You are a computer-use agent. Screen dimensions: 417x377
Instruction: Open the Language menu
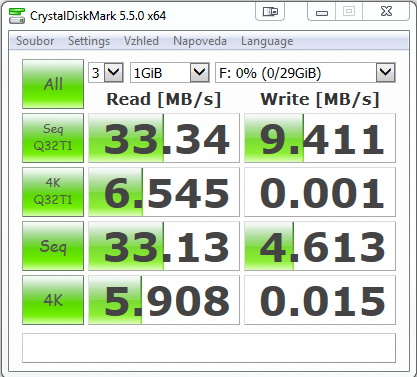tap(267, 41)
